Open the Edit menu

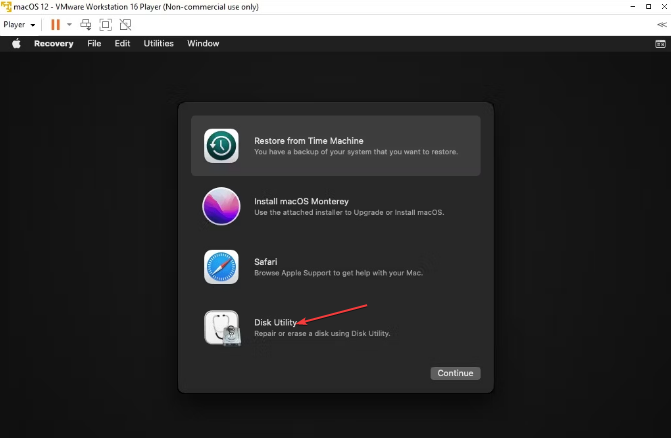click(122, 44)
